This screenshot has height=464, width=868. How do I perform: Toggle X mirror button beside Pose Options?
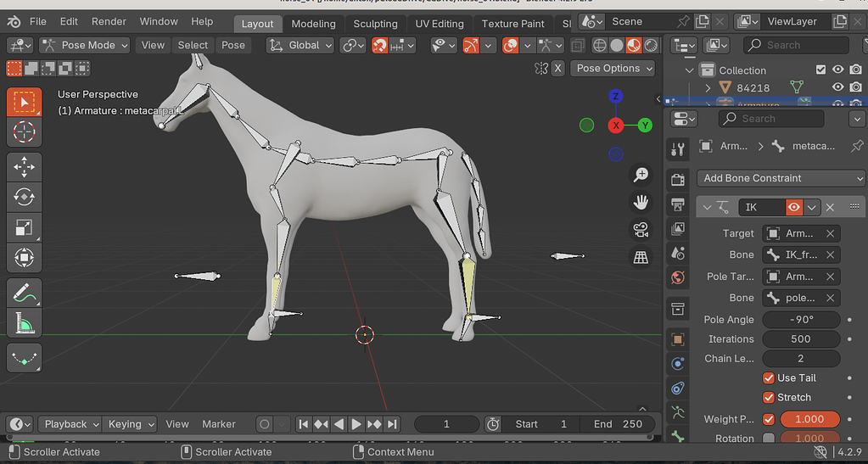click(558, 69)
